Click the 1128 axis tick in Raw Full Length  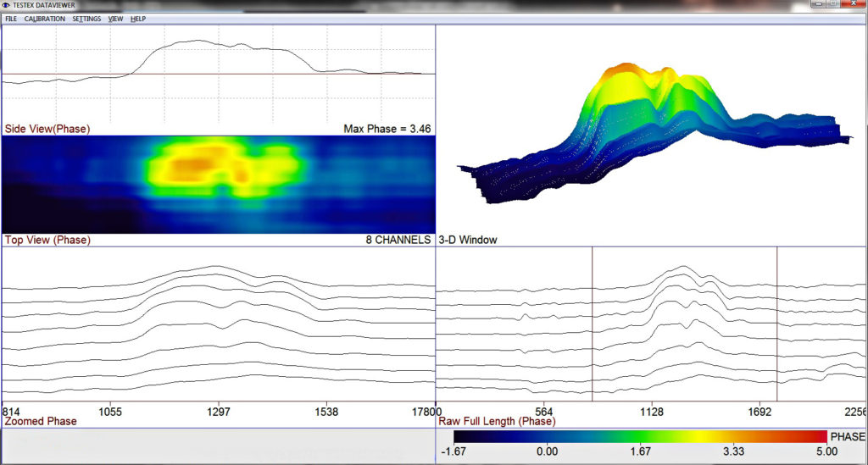point(652,412)
